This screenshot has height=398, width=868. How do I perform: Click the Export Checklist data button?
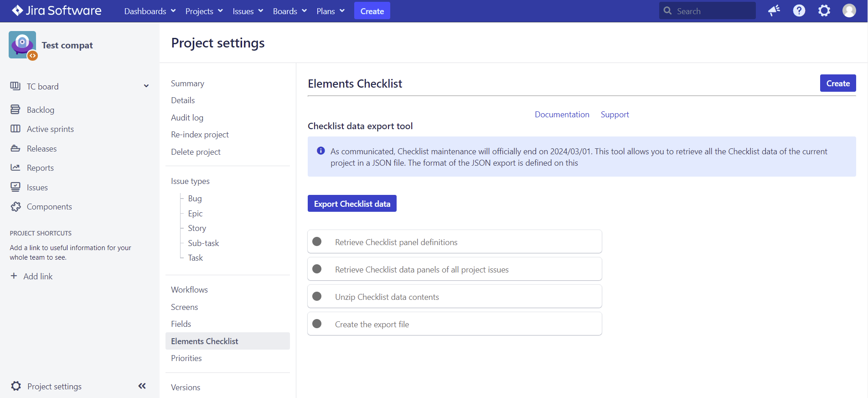(352, 204)
